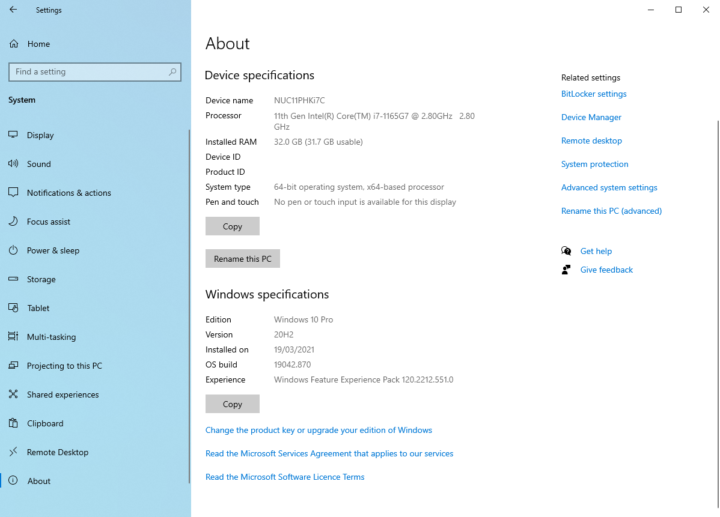This screenshot has height=517, width=720.
Task: Click the Windows Feature Experience Pack text
Action: tap(364, 380)
